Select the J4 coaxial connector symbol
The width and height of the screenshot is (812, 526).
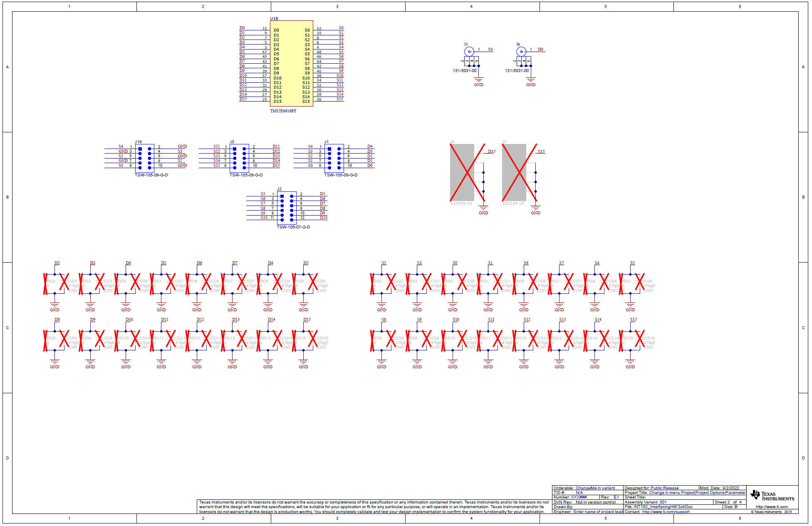[x=521, y=52]
